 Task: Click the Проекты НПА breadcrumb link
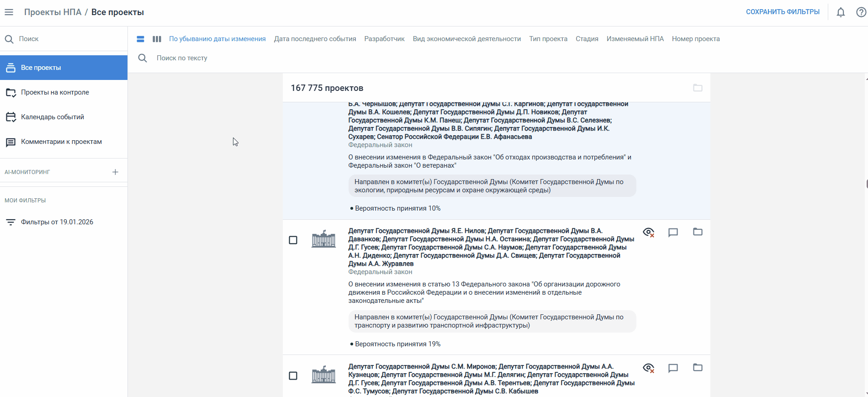click(53, 12)
